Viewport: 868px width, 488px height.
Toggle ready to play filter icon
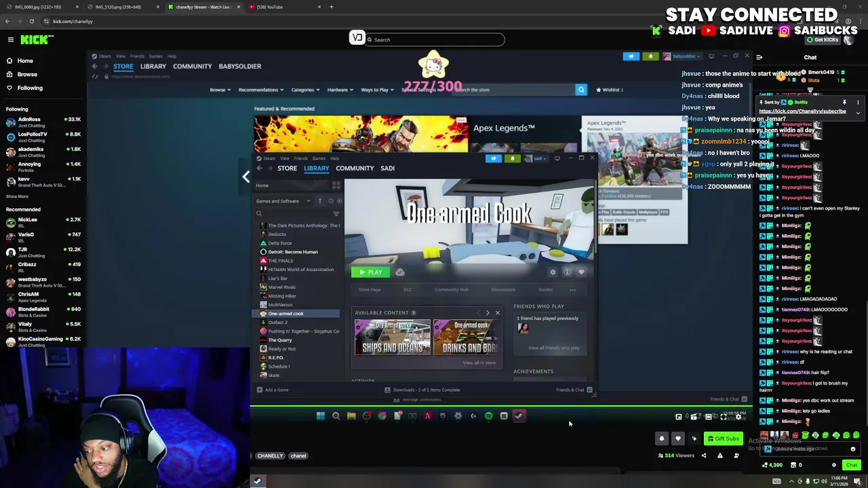[x=340, y=201]
